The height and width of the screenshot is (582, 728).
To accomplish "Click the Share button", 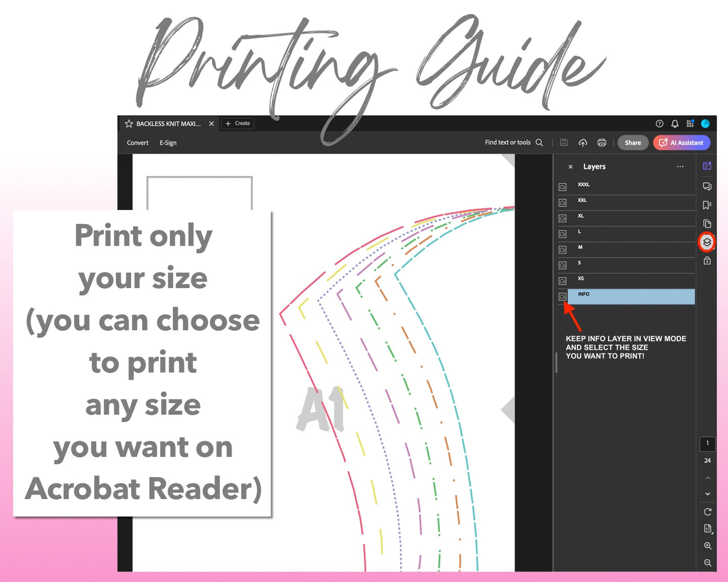I will click(x=633, y=142).
